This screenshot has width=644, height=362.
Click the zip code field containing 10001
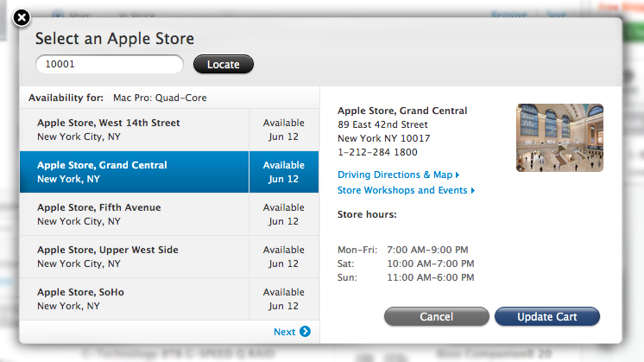point(110,64)
